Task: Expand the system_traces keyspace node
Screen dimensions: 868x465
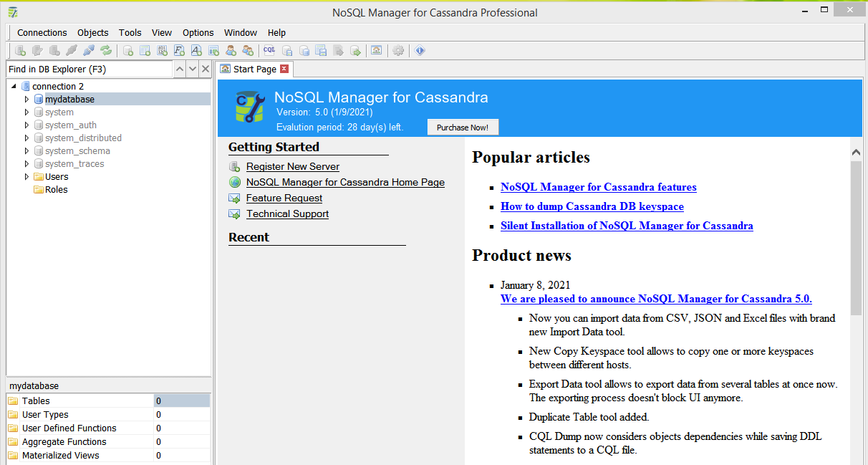Action: pos(27,163)
